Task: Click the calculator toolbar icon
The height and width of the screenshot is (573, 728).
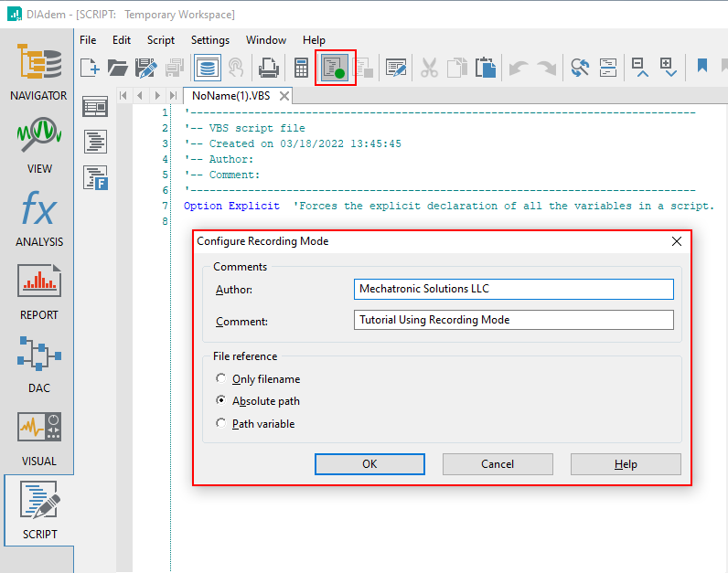Action: point(301,67)
